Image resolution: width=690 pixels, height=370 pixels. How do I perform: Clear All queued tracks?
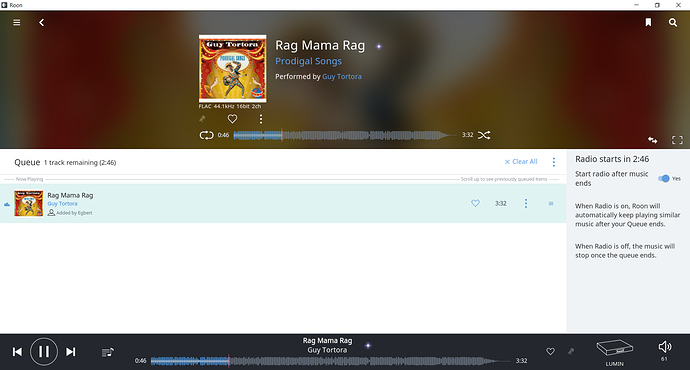[521, 162]
